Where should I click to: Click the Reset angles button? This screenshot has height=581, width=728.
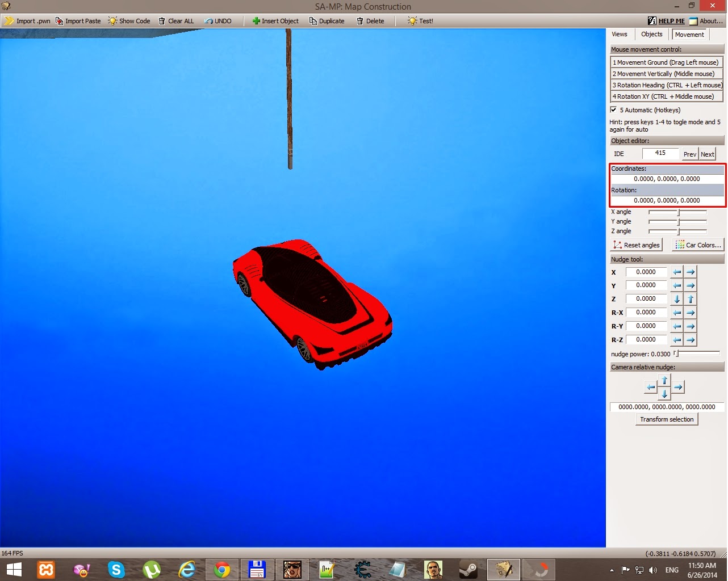(x=637, y=245)
